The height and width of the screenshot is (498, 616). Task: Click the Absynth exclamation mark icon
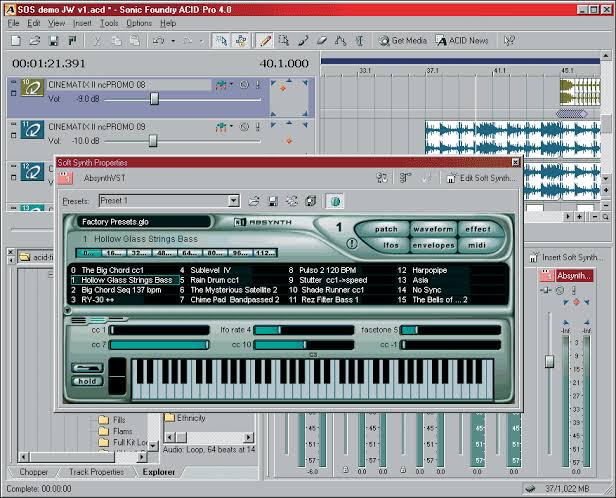click(x=352, y=244)
